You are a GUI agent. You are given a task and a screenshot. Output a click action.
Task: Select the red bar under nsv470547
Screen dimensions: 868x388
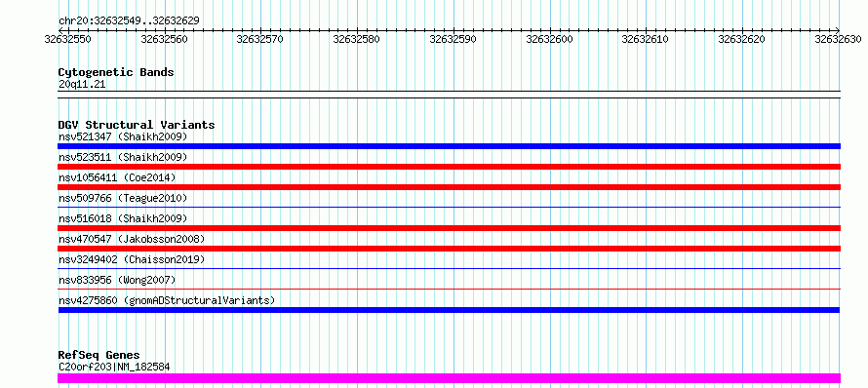(x=449, y=249)
